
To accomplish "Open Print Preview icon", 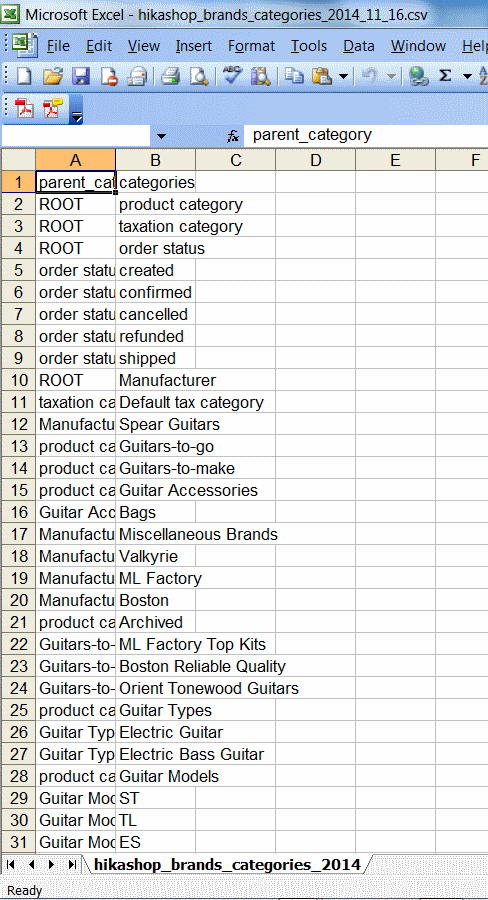I will [199, 75].
